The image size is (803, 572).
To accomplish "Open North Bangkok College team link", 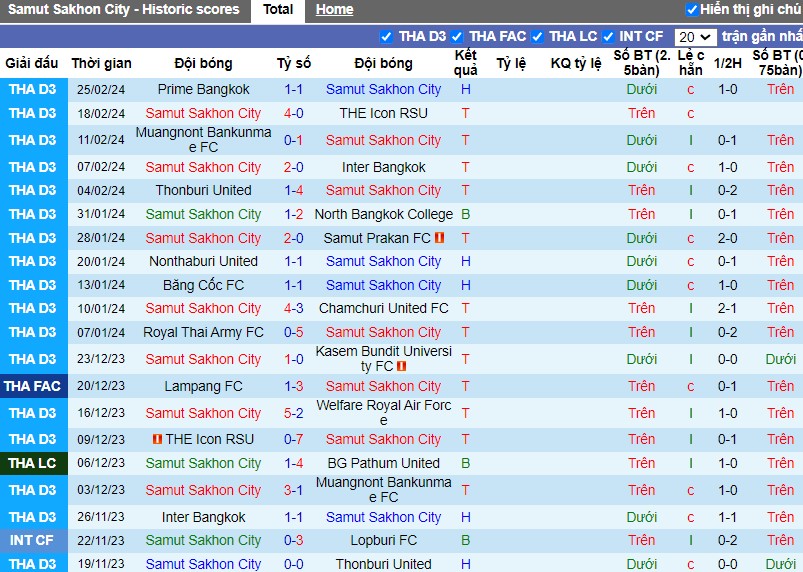I will tap(384, 214).
